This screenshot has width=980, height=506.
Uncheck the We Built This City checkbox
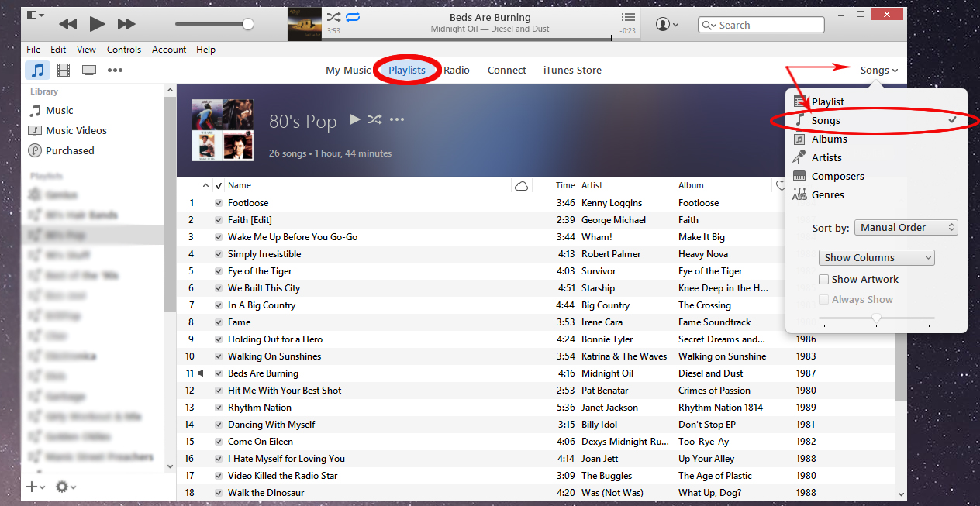coord(219,288)
